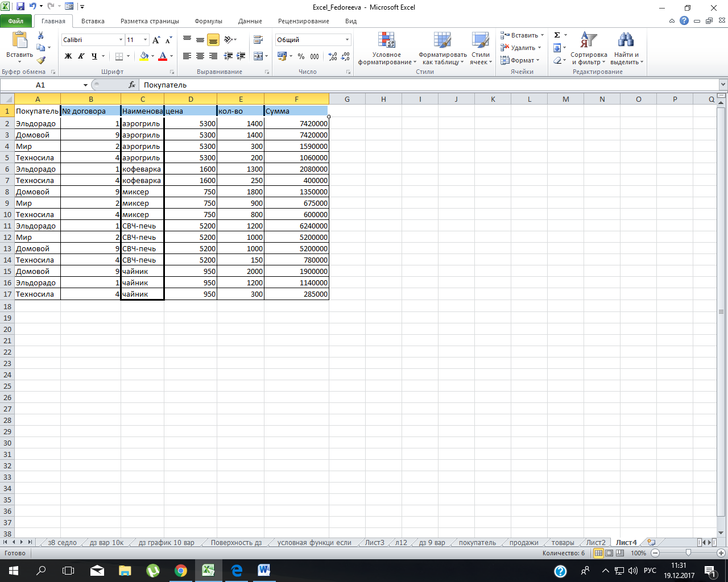Increase font size with the large A icon
The height and width of the screenshot is (582, 728).
pos(156,40)
